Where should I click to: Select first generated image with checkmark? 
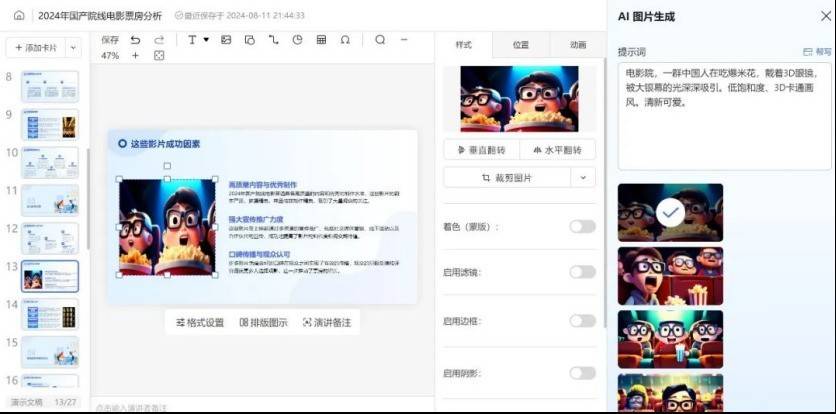click(670, 212)
